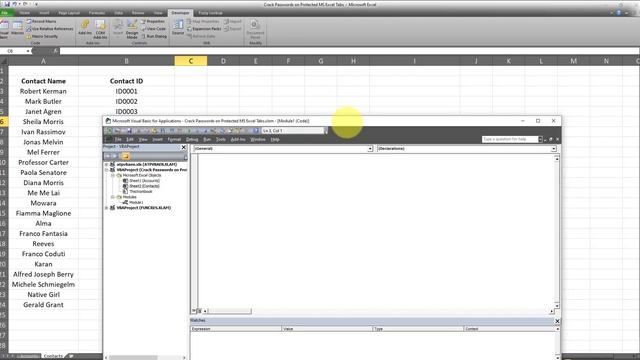Switch to the Page Layout tab
Viewport: 640px width, 360px height.
(69, 13)
